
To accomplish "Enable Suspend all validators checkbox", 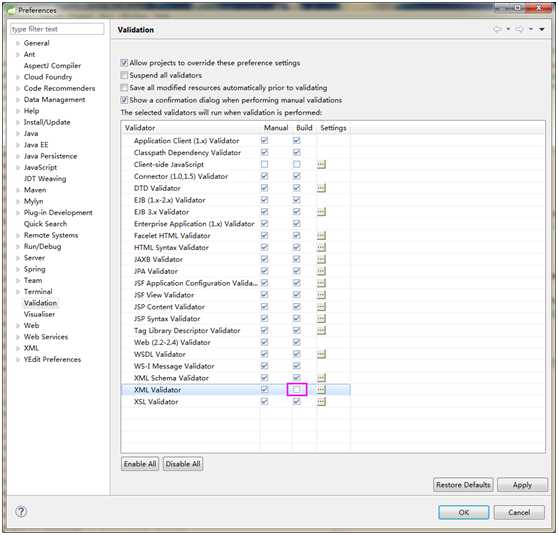I will click(124, 75).
